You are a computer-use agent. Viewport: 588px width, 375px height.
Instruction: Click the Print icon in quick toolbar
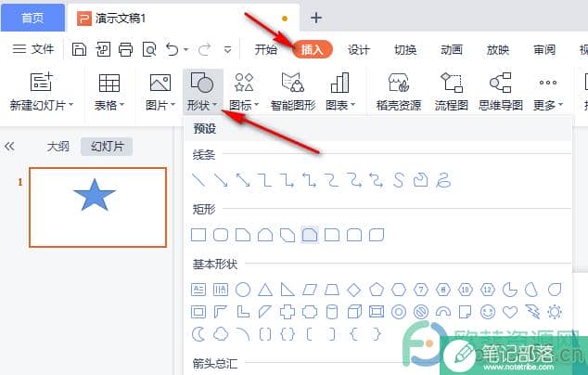[x=125, y=49]
